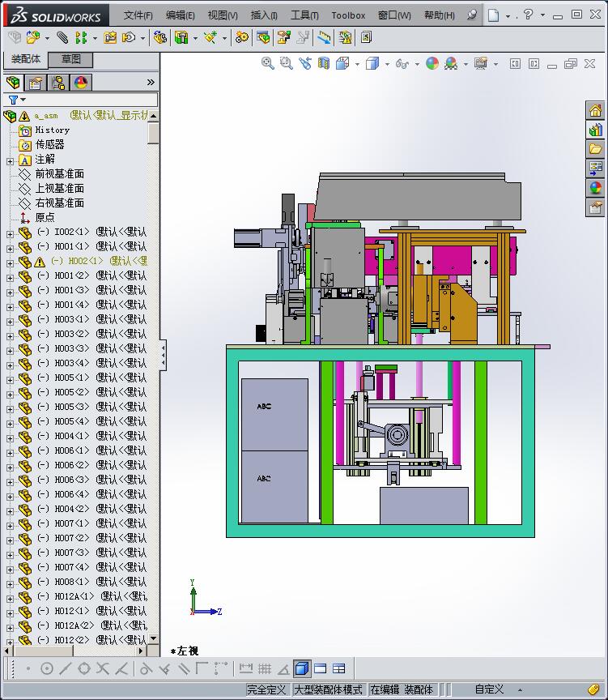Screen dimensions: 608x700
Task: Select the Exploded View icon
Action: [283, 37]
